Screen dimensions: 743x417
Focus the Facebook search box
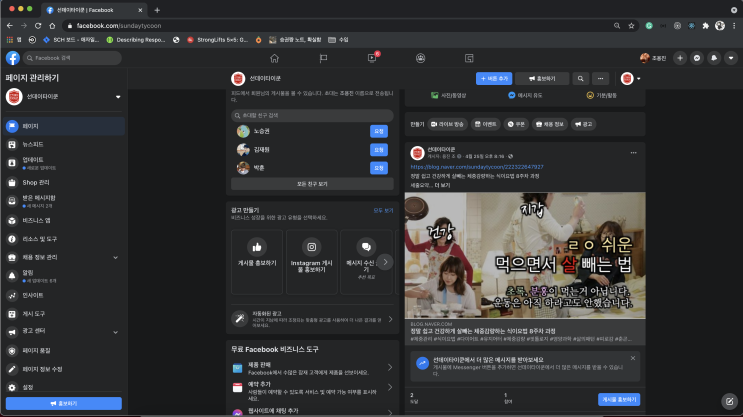pyautogui.click(x=72, y=58)
